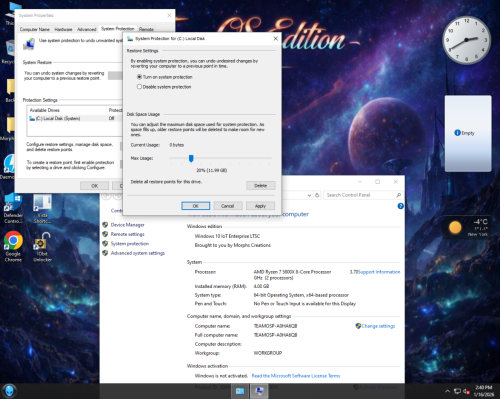This screenshot has height=399, width=500.
Task: Open the Defender Control desktop icon
Action: point(13,209)
